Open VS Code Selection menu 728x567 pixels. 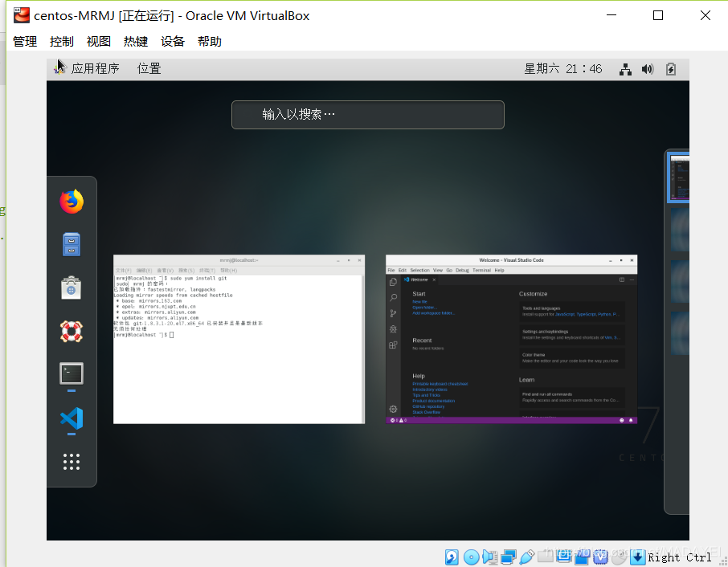click(x=419, y=270)
